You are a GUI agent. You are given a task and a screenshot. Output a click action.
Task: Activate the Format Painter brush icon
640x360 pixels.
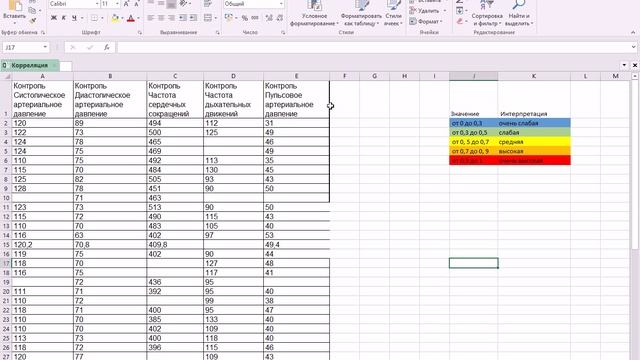(x=33, y=20)
